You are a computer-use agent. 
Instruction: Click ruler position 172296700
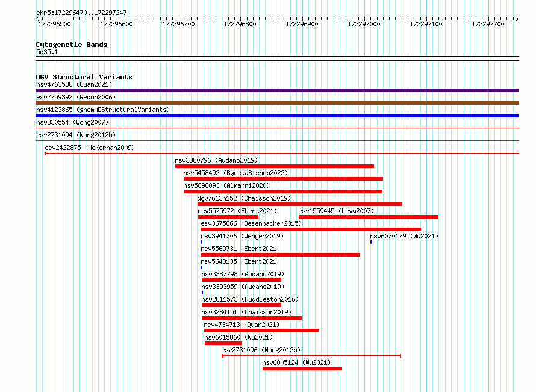[178, 24]
